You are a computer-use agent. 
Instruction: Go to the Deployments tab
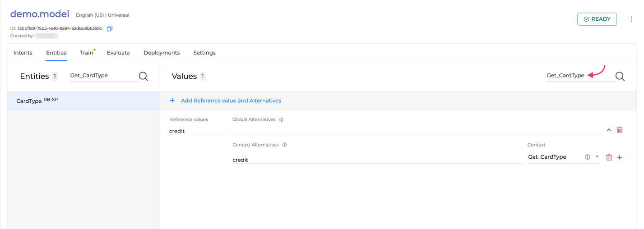[162, 53]
